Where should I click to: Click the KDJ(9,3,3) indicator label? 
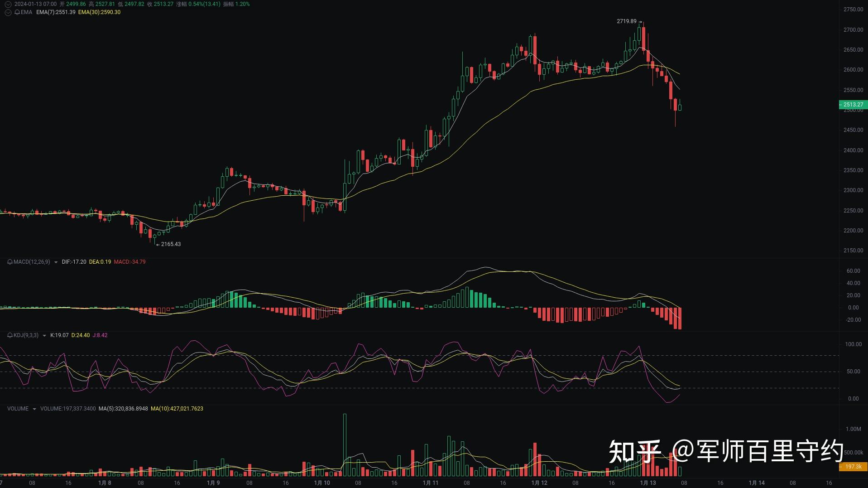26,335
